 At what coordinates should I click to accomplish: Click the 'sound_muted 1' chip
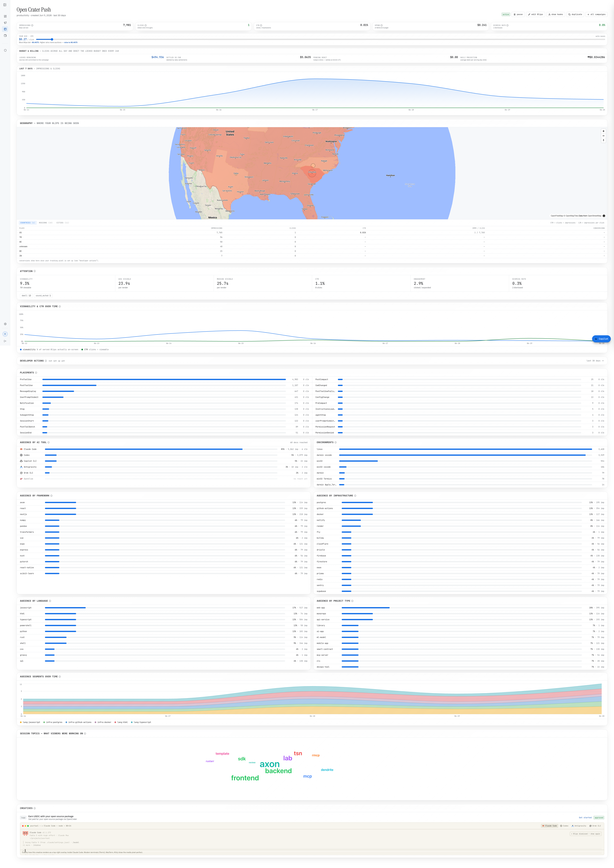coord(43,296)
